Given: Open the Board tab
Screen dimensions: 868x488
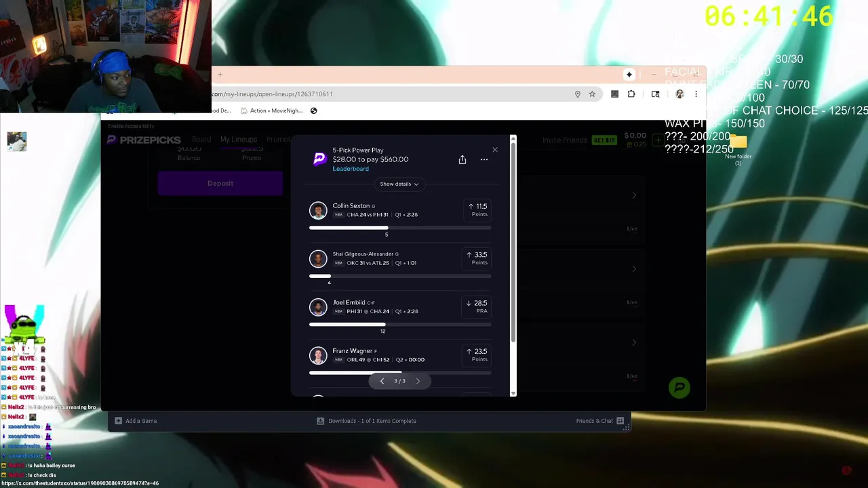Looking at the screenshot, I should [x=201, y=140].
